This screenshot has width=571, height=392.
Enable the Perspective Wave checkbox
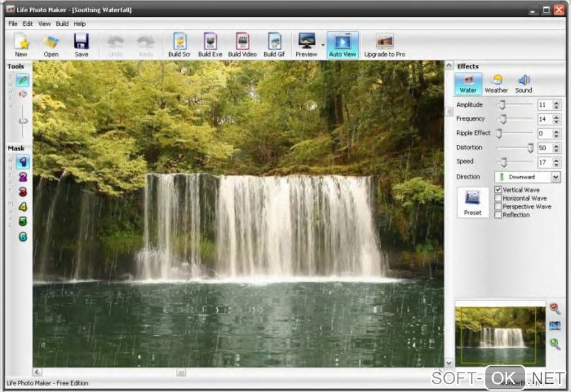(498, 206)
